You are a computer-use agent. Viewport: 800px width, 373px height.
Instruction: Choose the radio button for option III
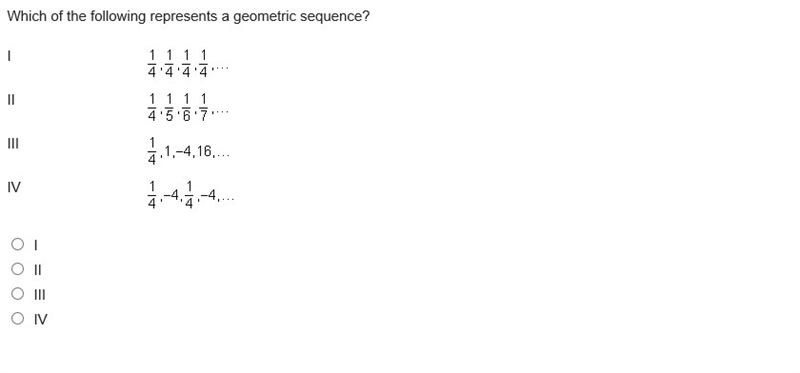tap(17, 294)
